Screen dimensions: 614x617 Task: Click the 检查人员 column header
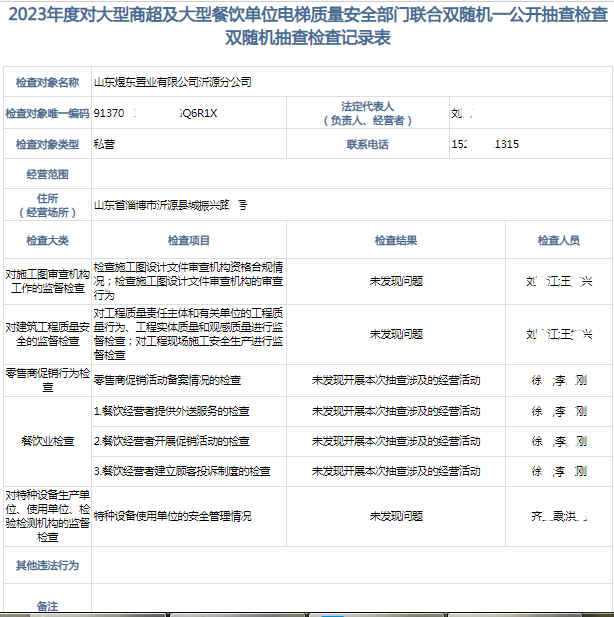point(558,240)
